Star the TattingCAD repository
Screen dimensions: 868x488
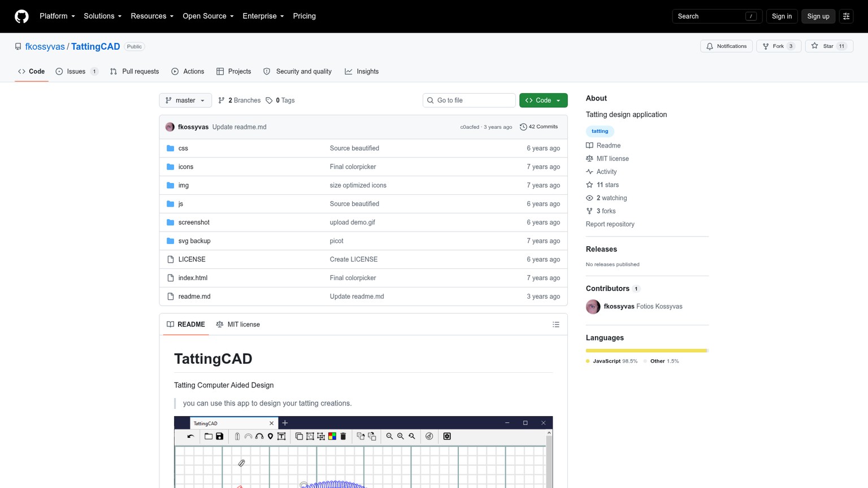[x=829, y=46]
